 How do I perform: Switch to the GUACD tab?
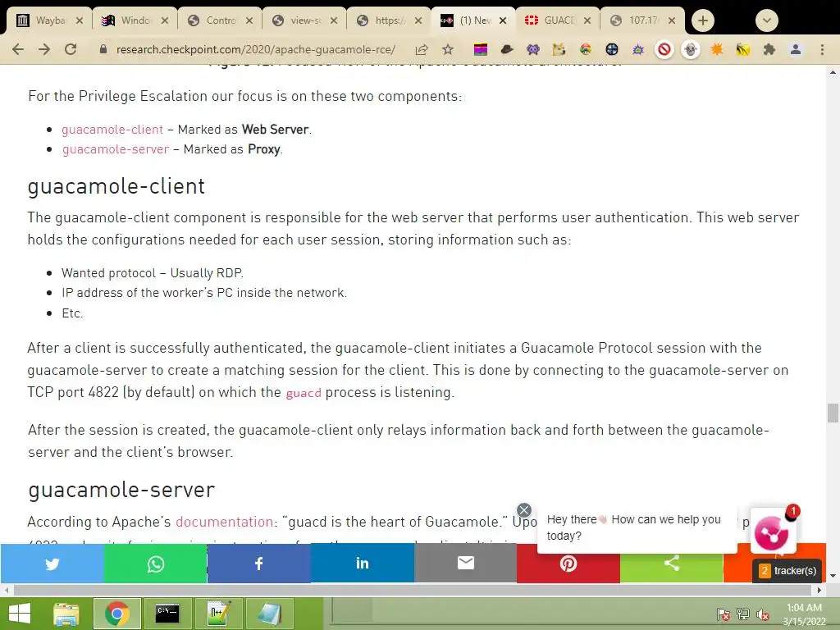558,21
